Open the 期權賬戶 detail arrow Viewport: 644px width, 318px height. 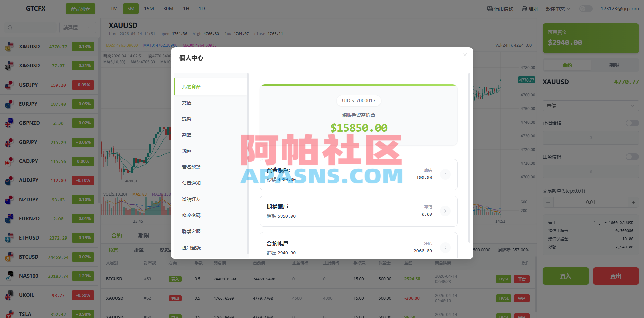(445, 211)
